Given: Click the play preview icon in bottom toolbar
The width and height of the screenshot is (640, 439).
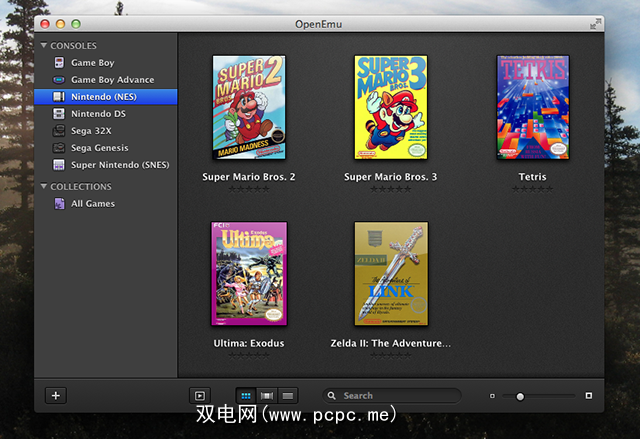Looking at the screenshot, I should pyautogui.click(x=200, y=396).
